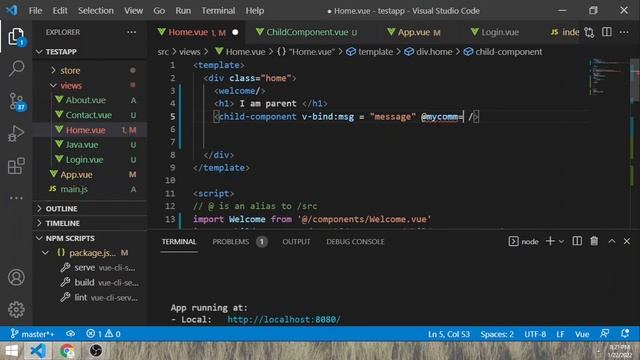Open Chrome from the taskbar
The image size is (640, 360).
pyautogui.click(x=67, y=351)
